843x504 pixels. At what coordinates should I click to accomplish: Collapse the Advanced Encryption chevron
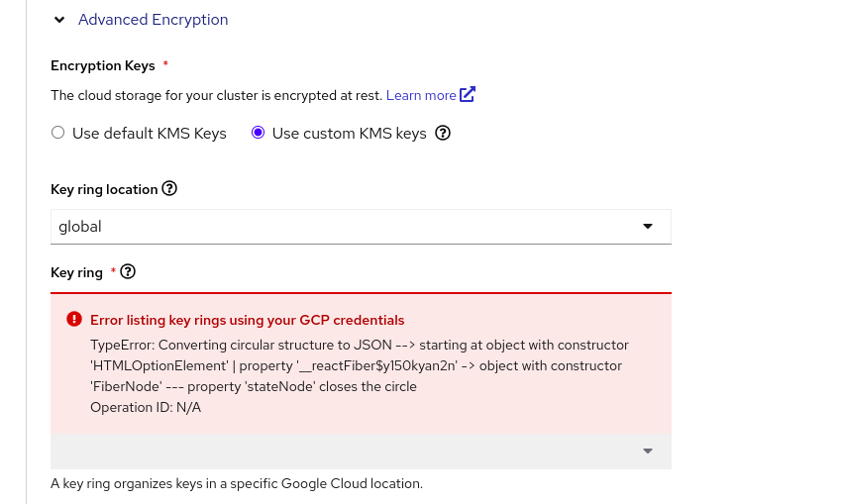click(59, 20)
